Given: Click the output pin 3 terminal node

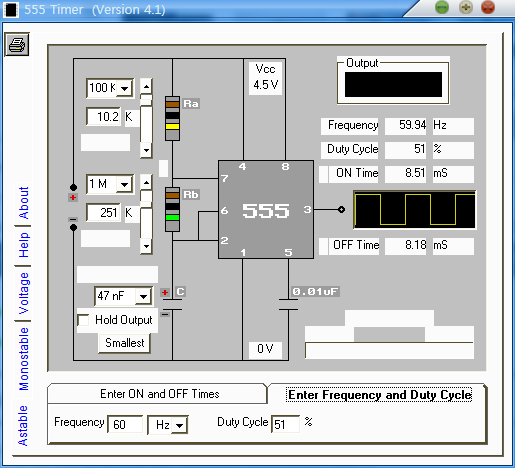Looking at the screenshot, I should [341, 209].
